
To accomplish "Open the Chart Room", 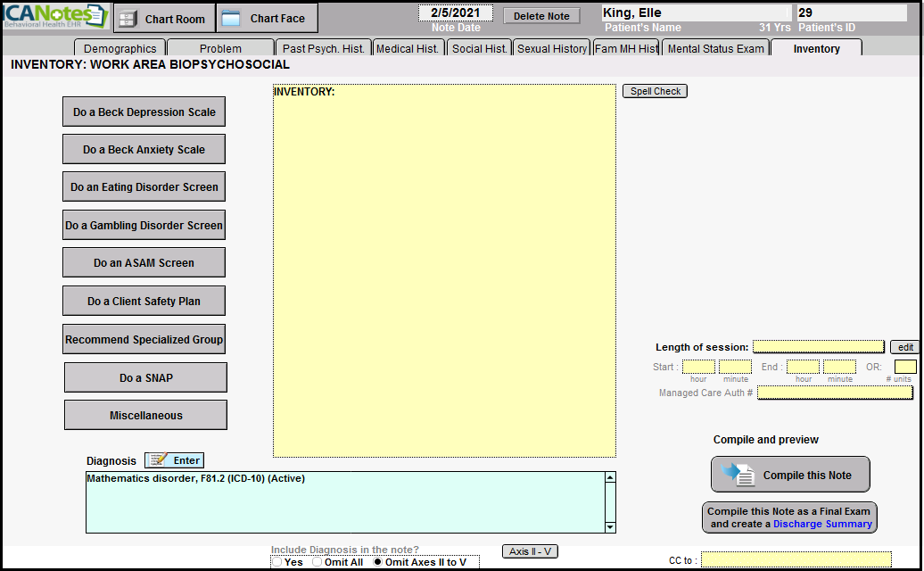I will point(163,19).
